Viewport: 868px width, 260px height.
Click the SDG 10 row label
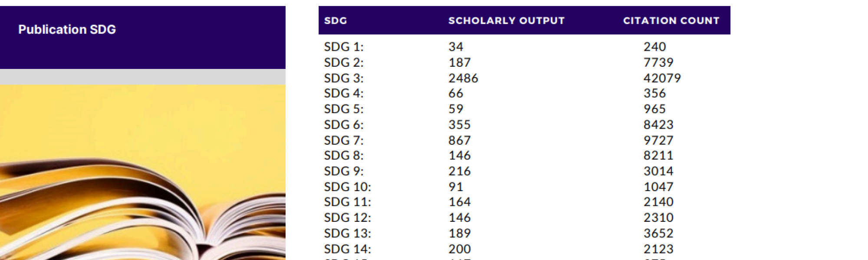tap(347, 187)
